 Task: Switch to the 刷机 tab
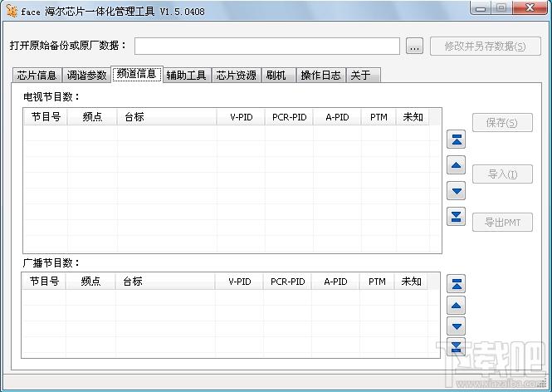coord(278,75)
